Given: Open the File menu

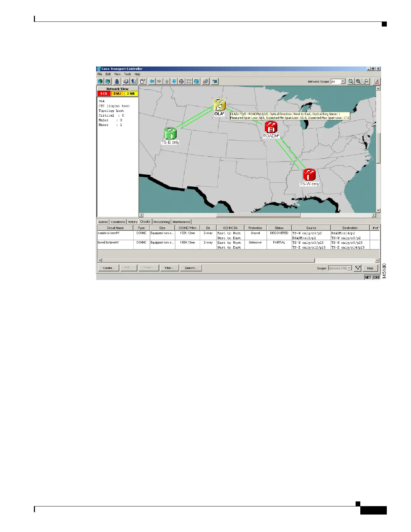Looking at the screenshot, I should coord(100,74).
